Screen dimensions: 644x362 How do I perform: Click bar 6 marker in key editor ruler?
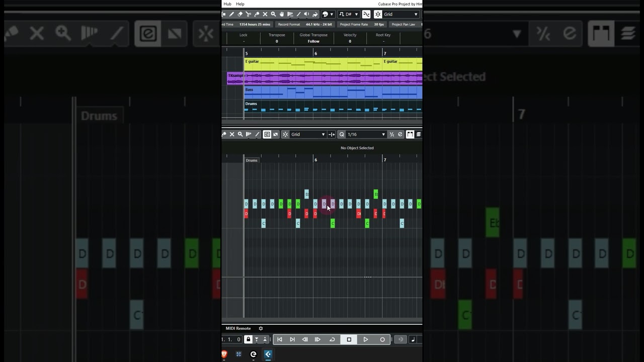click(316, 160)
